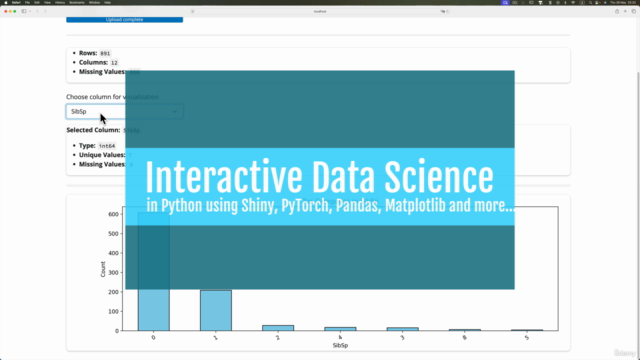Click 'Choose column for visualization' label
Viewport: 640px width, 360px height.
point(112,97)
